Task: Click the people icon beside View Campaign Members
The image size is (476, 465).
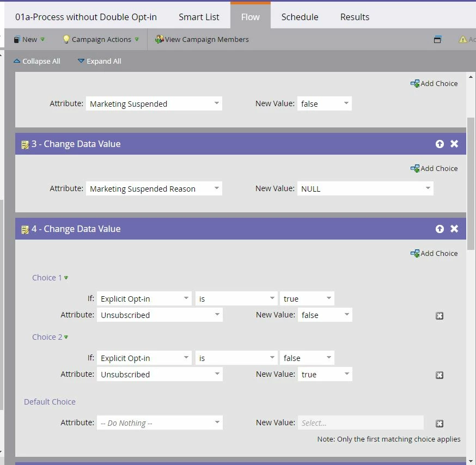Action: (x=159, y=39)
